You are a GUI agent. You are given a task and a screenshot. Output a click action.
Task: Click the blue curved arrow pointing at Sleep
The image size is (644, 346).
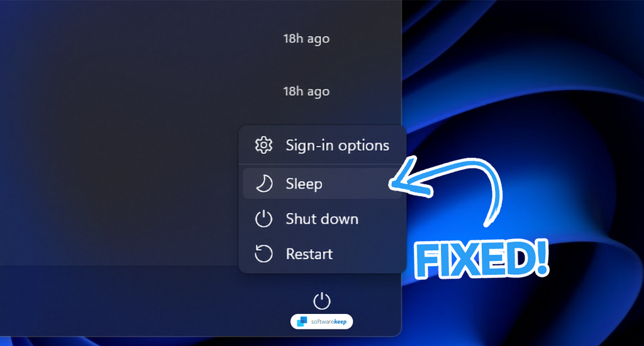[x=448, y=185]
